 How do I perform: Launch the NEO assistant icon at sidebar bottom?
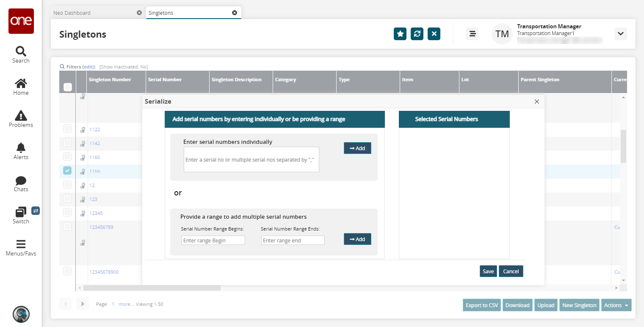[x=21, y=314]
